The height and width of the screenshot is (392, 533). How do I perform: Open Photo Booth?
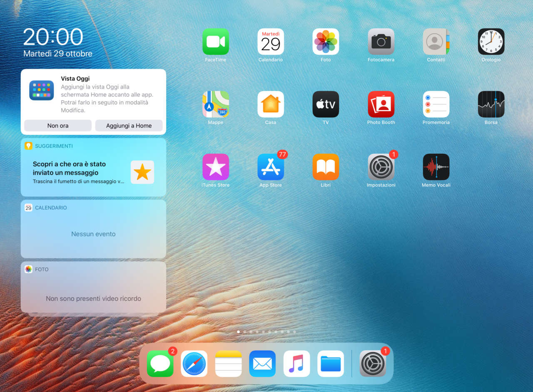381,104
